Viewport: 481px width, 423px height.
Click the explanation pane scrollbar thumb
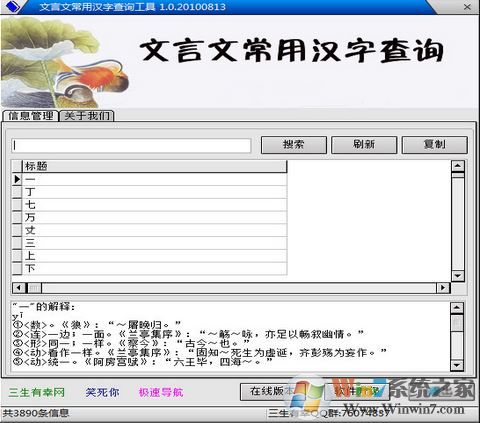[457, 323]
